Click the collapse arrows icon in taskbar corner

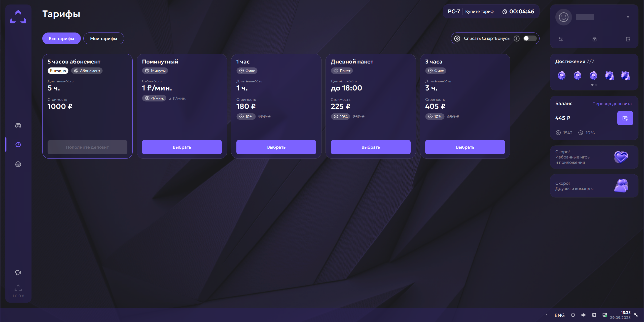click(x=636, y=315)
